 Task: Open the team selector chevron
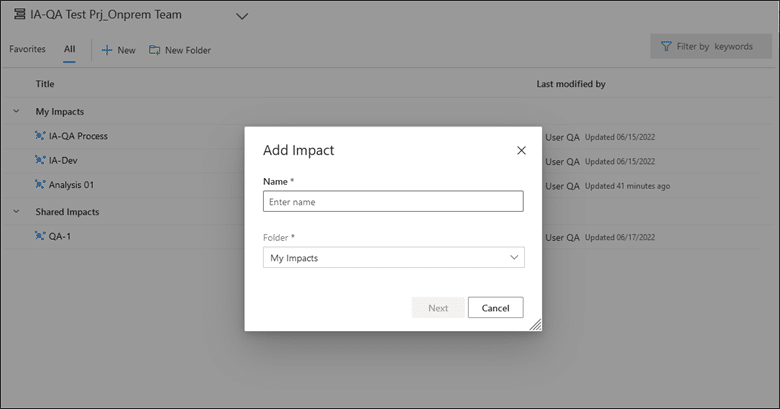(x=242, y=16)
